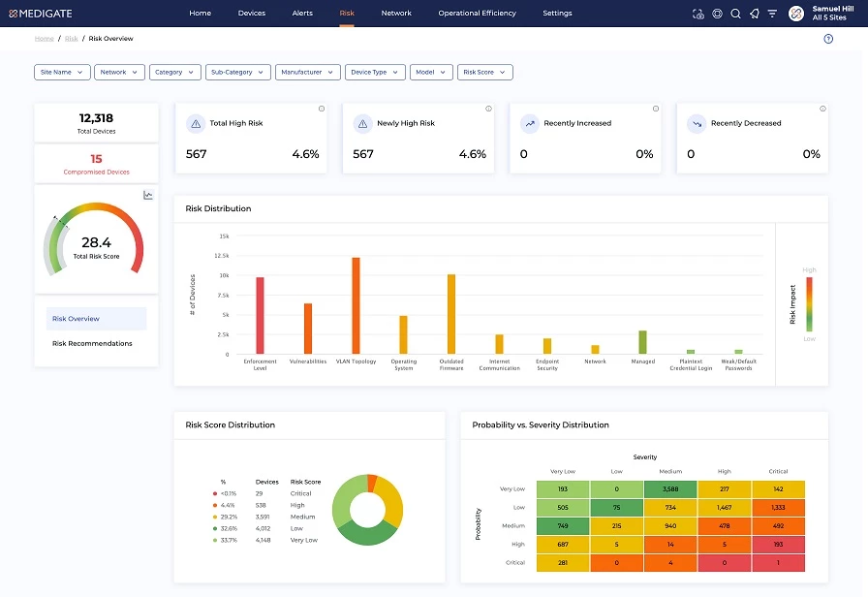
Task: Open the Device Type dropdown
Action: point(375,72)
